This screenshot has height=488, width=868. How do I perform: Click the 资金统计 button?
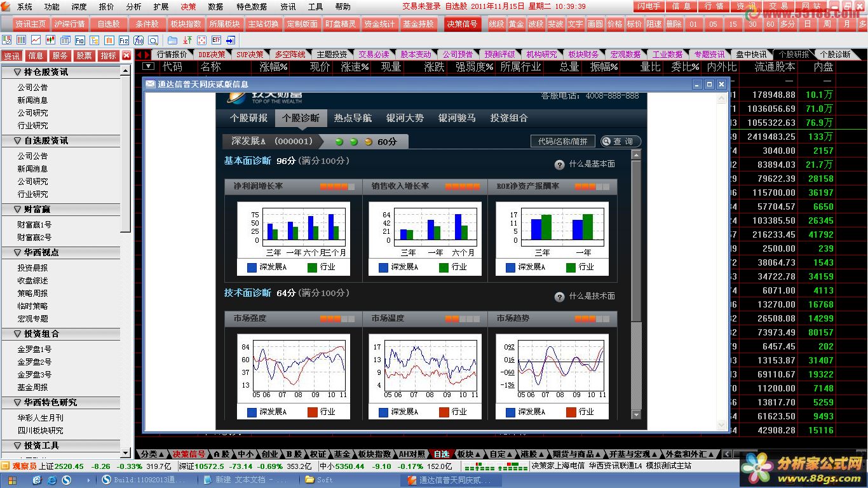tap(379, 24)
